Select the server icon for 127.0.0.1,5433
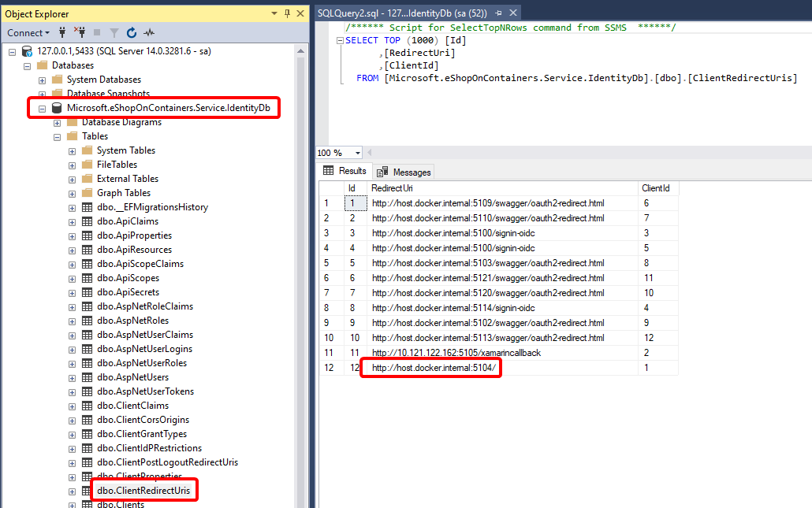Image resolution: width=812 pixels, height=508 pixels. click(27, 51)
